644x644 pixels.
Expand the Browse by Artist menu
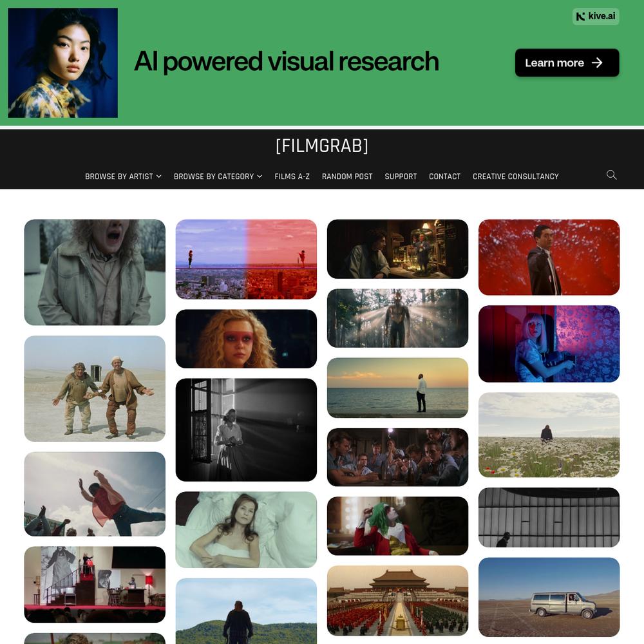(x=123, y=176)
